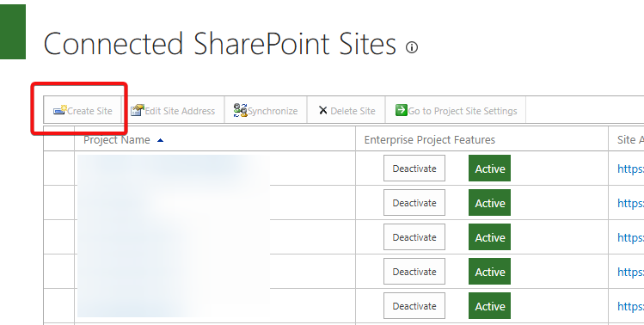Deactivate features in the third project row

(414, 237)
